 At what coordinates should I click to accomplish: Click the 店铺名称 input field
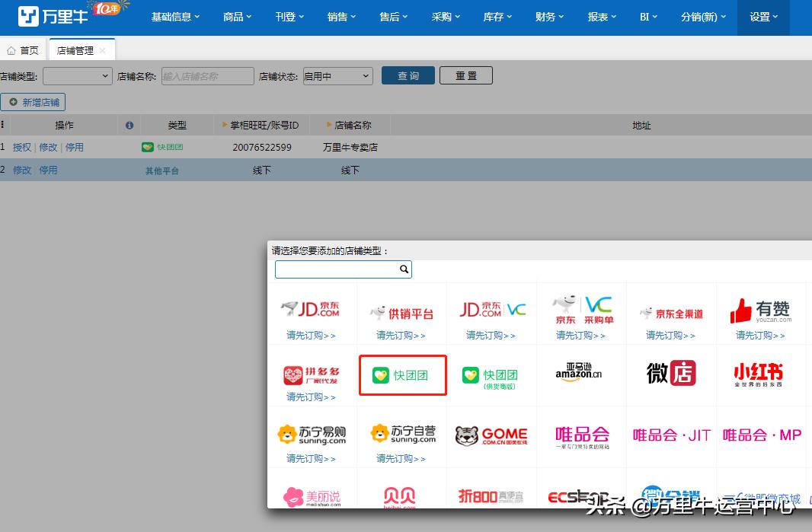(207, 76)
